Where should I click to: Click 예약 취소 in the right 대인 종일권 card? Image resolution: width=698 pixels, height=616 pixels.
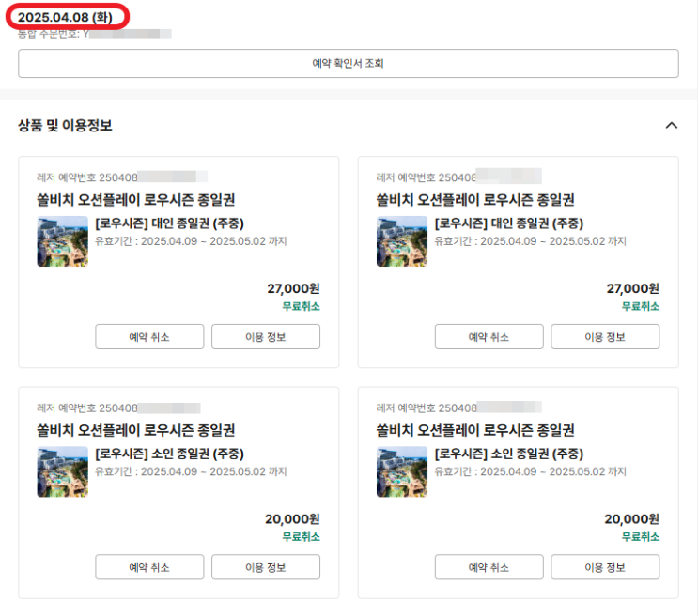(x=489, y=337)
